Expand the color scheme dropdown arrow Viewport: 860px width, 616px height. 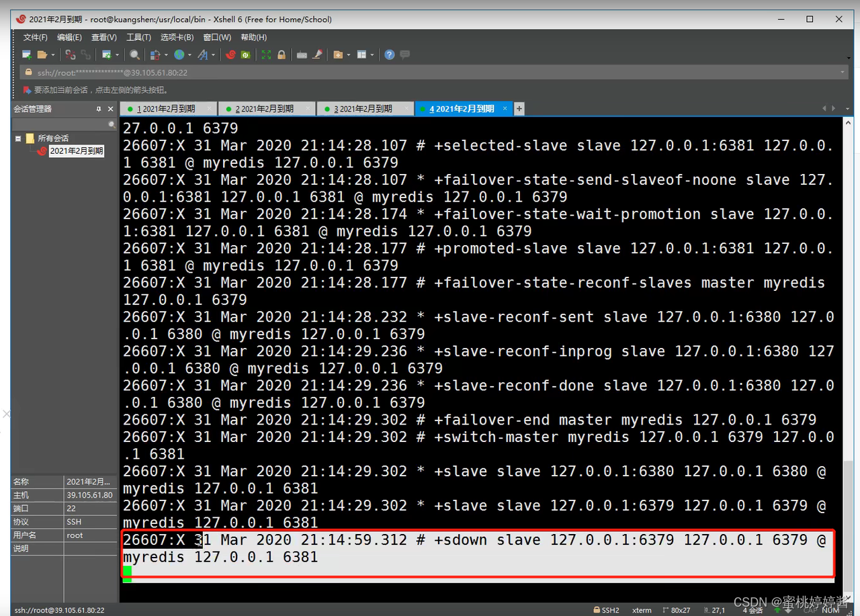tap(166, 55)
